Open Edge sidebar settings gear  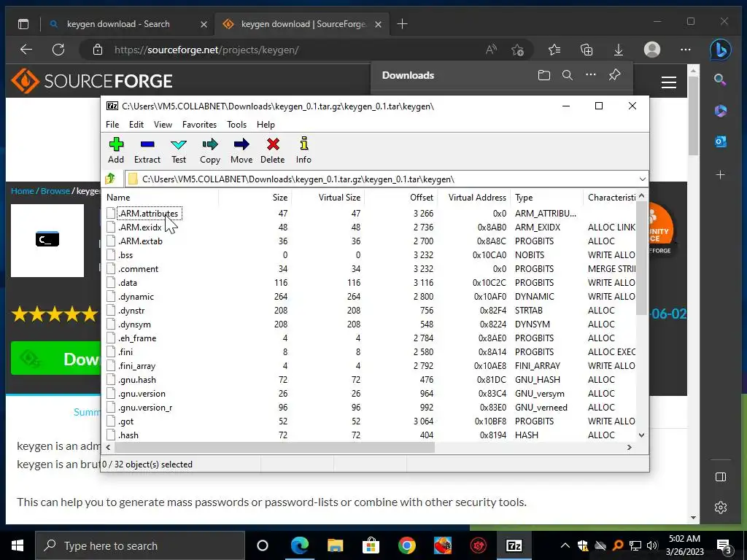pos(720,507)
